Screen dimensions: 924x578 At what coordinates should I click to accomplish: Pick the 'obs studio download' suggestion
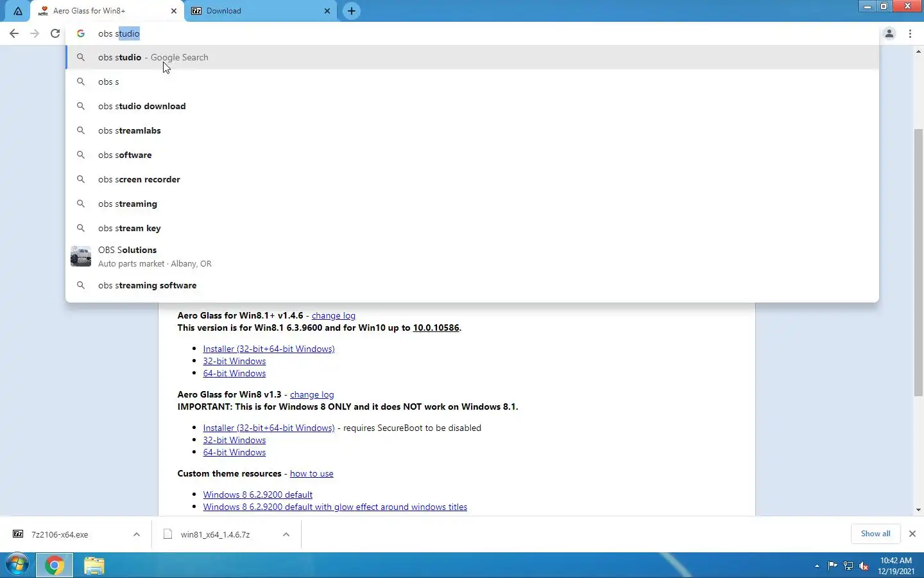472,106
